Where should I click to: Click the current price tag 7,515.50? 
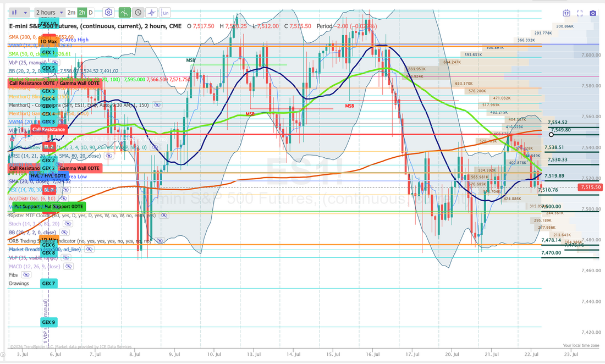coord(590,187)
